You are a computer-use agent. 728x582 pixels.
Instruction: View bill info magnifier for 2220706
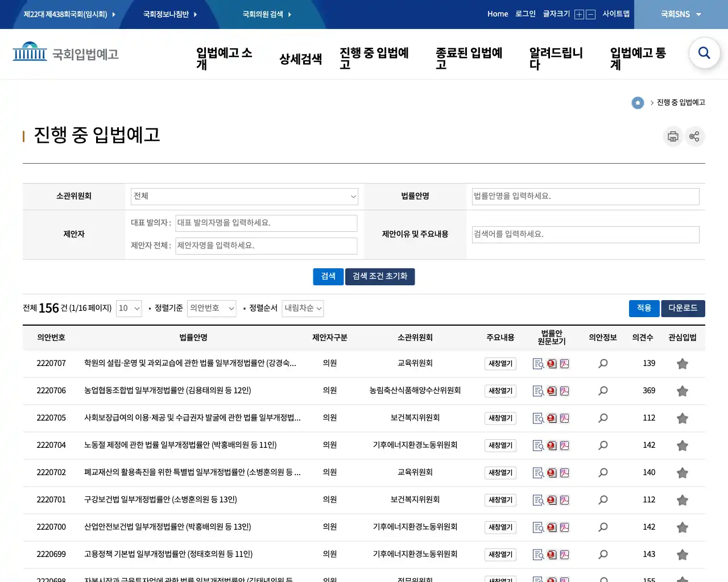pos(603,391)
